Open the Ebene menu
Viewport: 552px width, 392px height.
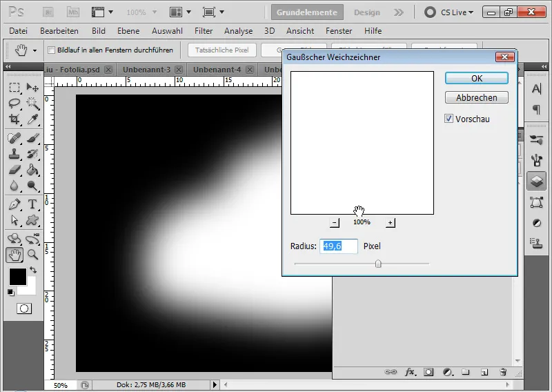[128, 31]
